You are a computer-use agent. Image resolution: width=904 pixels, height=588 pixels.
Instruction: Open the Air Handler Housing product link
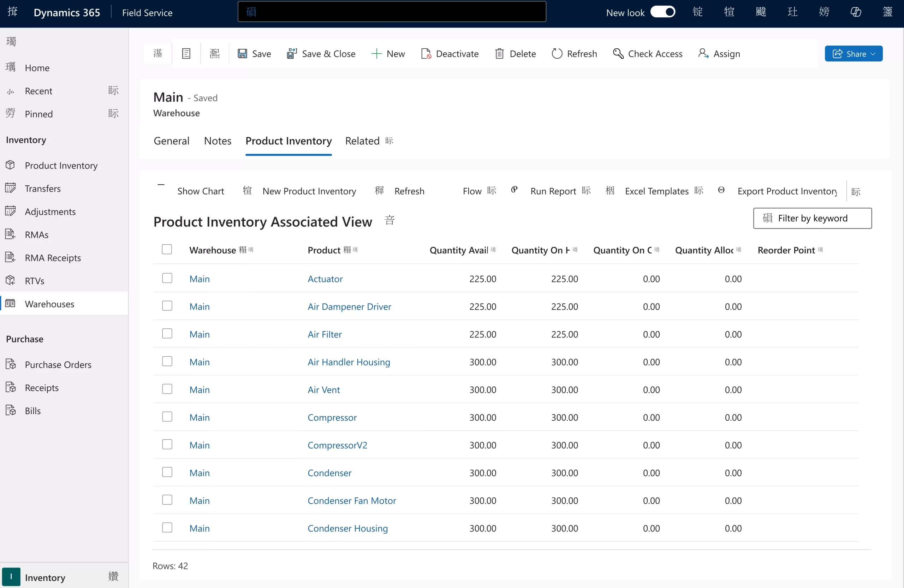[349, 362]
